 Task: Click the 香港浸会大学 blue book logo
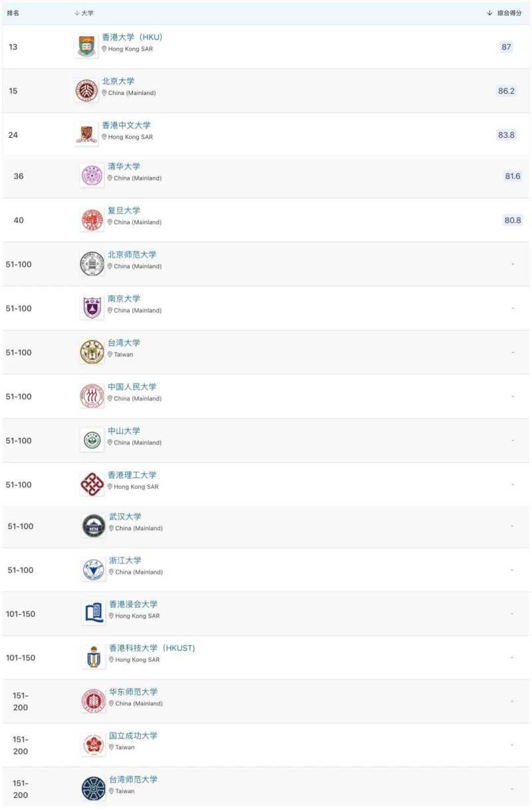click(94, 613)
